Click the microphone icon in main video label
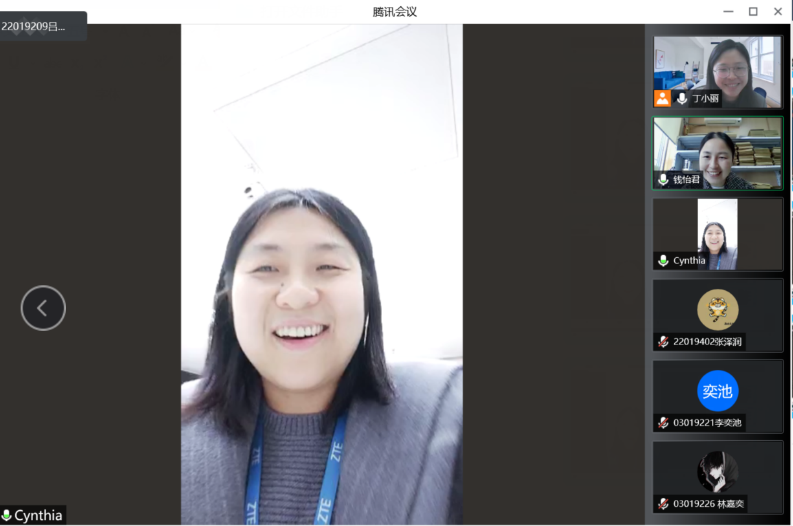 pos(7,516)
